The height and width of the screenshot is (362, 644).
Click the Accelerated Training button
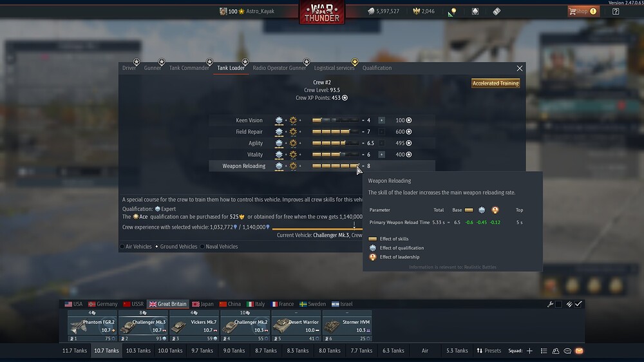[496, 83]
